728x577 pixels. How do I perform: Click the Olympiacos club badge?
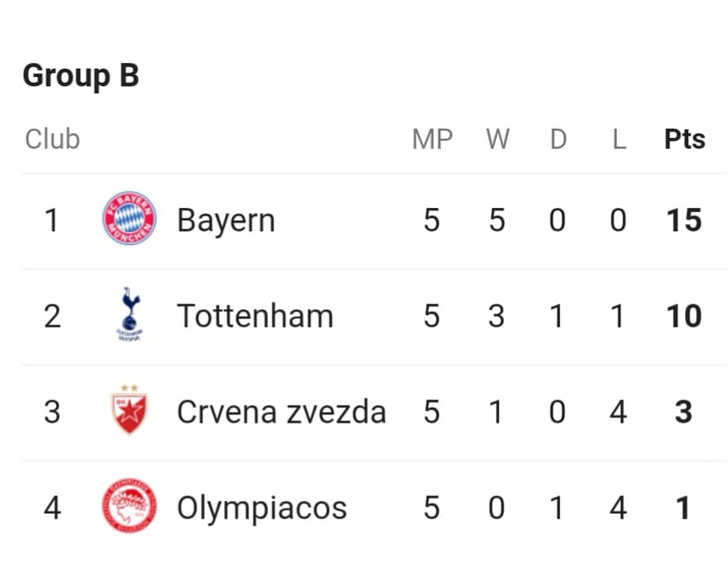[129, 505]
